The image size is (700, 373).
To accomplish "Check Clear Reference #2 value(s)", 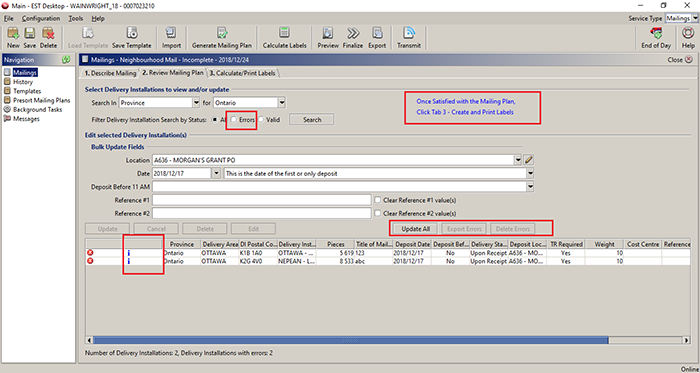I will point(378,213).
